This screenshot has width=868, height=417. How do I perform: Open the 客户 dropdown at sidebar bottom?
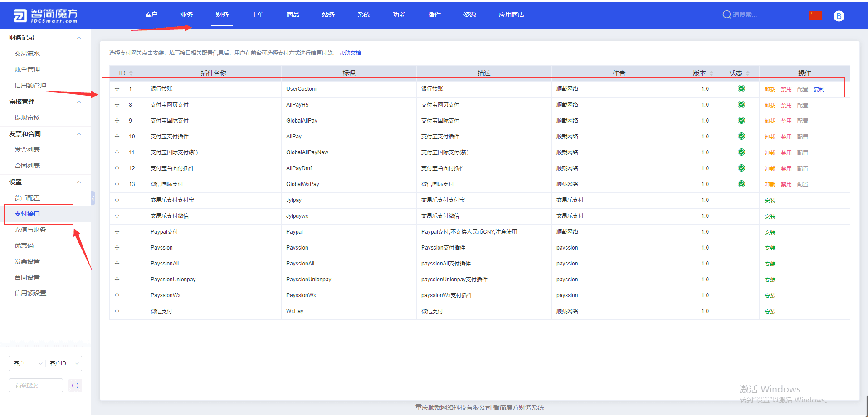[x=27, y=363]
